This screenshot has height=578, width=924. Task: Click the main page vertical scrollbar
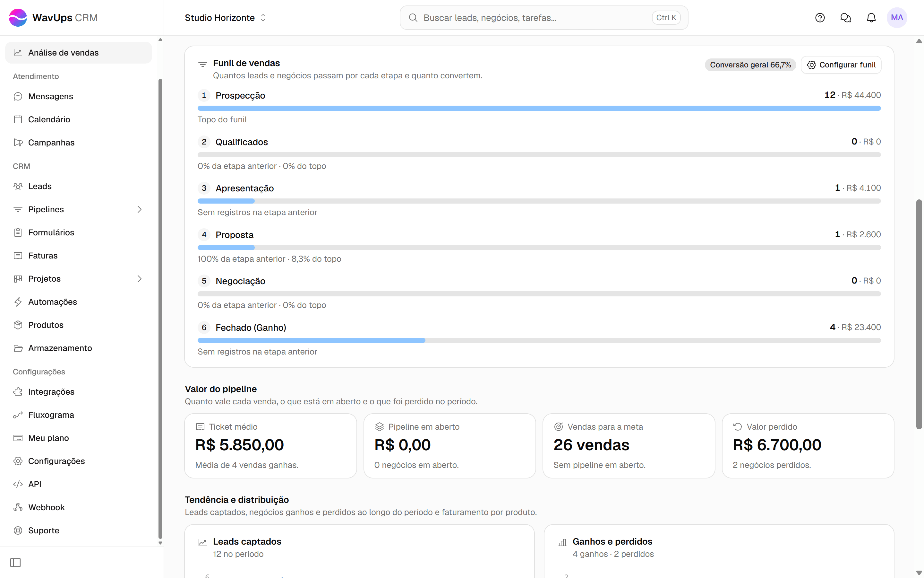[x=920, y=314]
